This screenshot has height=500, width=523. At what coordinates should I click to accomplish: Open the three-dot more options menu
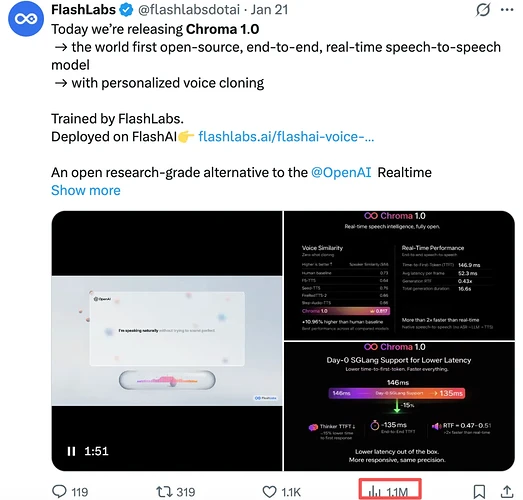(x=507, y=10)
